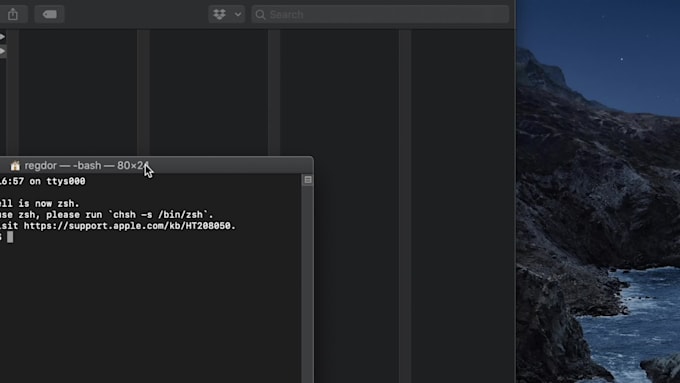
Task: Click the magnifier icon in Search field
Action: coord(260,15)
